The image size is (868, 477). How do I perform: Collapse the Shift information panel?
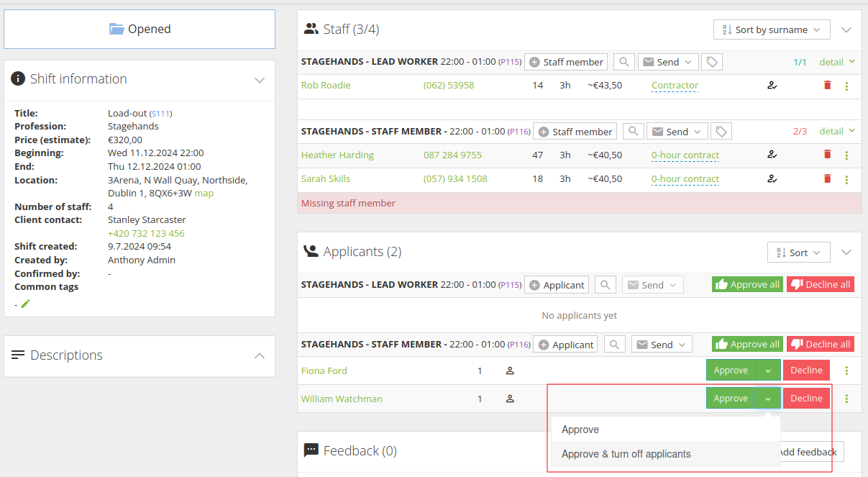pos(260,80)
